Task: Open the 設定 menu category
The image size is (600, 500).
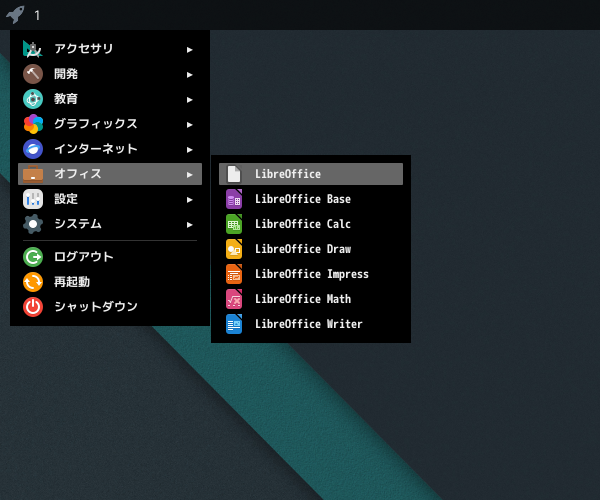Action: coord(110,199)
